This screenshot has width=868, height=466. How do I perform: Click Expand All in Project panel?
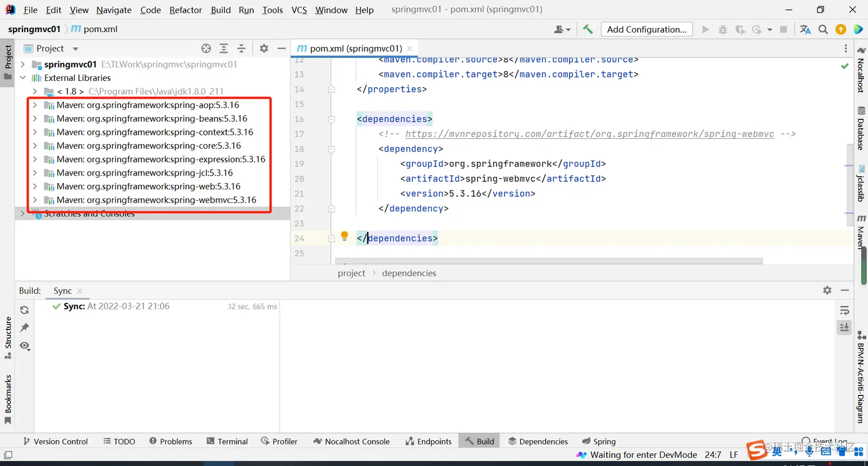[224, 49]
